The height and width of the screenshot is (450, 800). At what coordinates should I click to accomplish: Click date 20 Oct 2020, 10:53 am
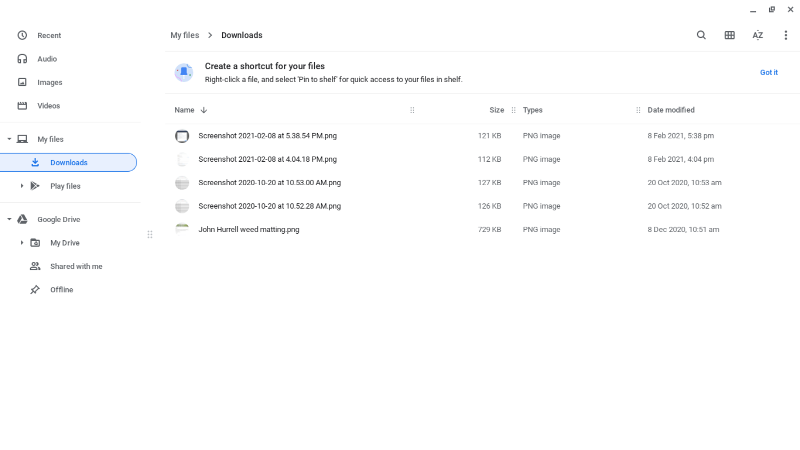(684, 183)
